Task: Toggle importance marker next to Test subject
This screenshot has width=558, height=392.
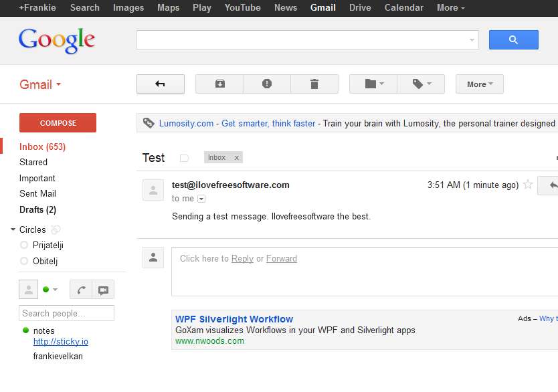Action: 185,159
